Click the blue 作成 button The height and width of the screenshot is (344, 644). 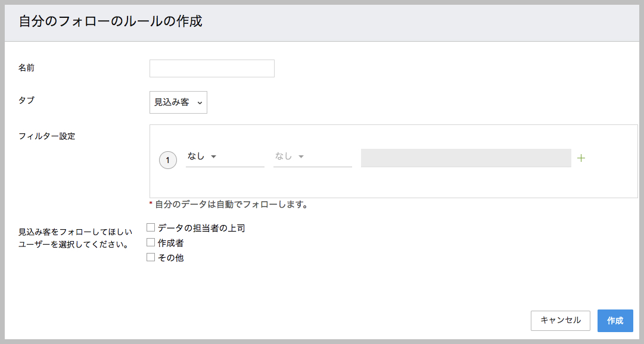coord(615,321)
